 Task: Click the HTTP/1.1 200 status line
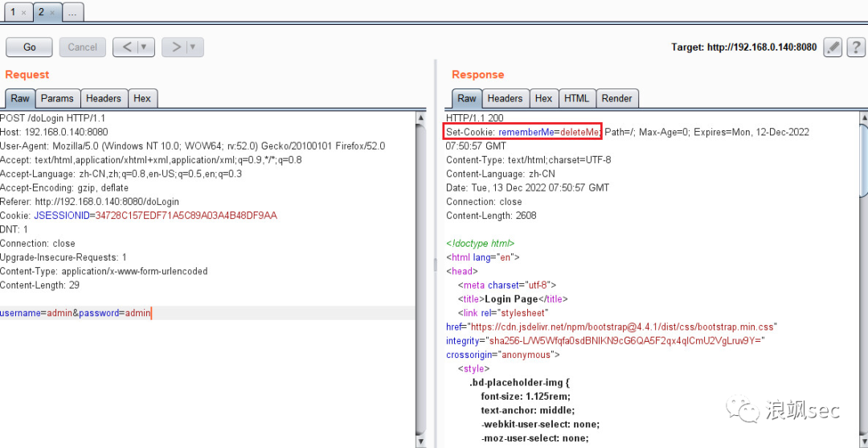click(475, 118)
